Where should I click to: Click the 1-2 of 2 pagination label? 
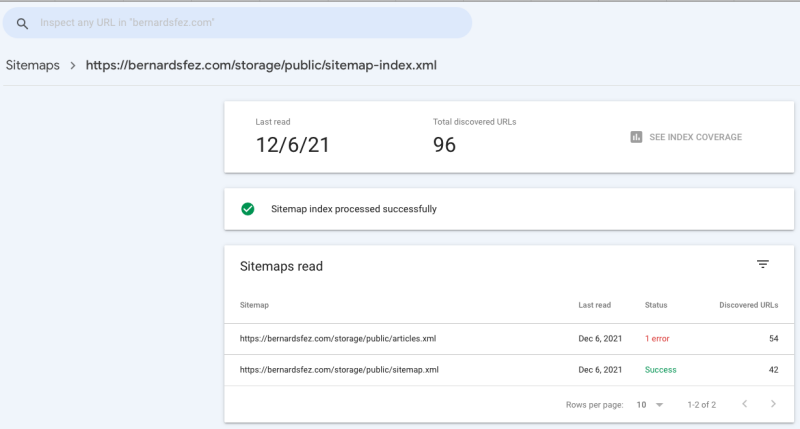tap(702, 405)
